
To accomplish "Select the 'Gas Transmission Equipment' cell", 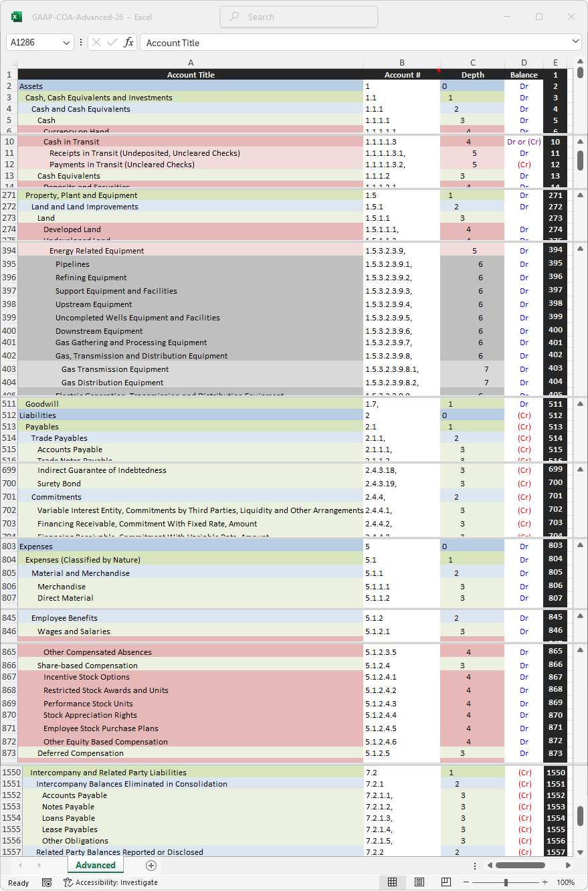I will [x=191, y=369].
